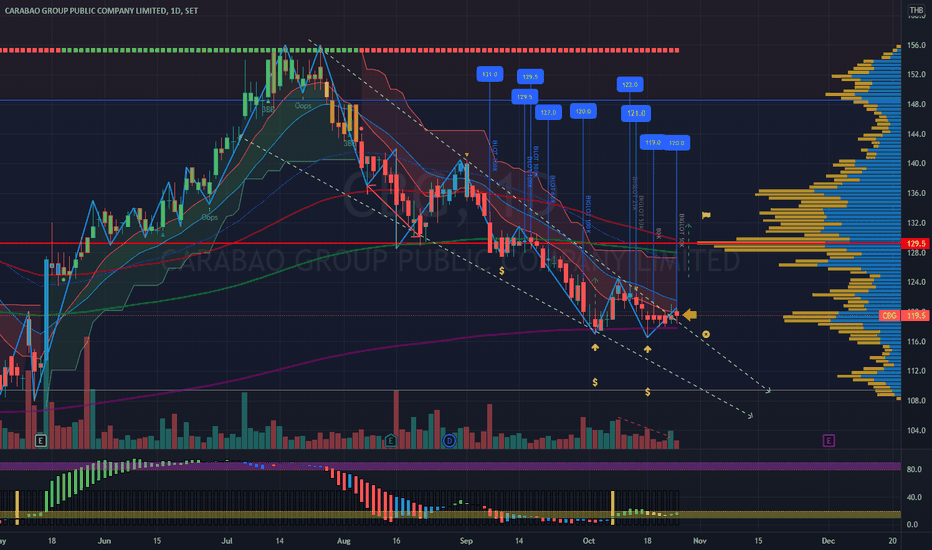Click the yellow flag marker
Screen dimensions: 932x550
click(706, 215)
